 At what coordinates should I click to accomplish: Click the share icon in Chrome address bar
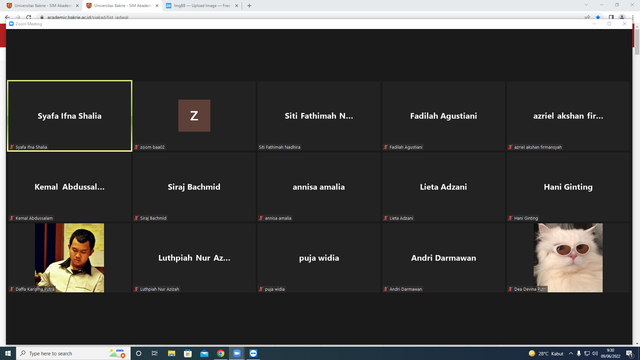point(587,18)
